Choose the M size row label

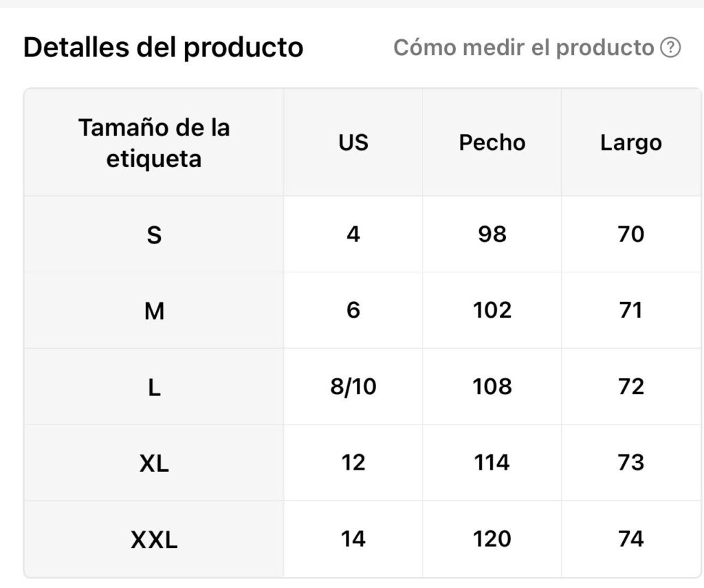tap(154, 310)
